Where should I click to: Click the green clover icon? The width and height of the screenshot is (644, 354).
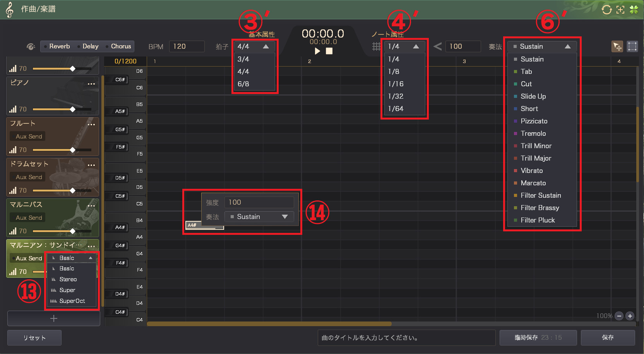(x=634, y=10)
